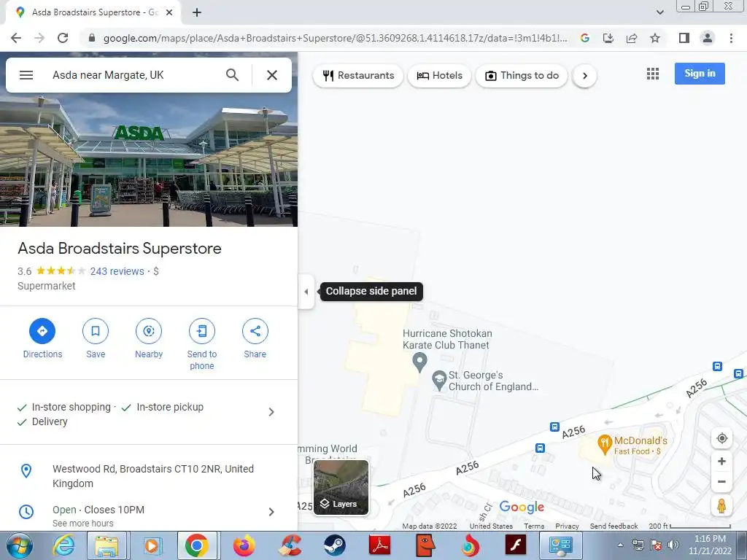This screenshot has height=560, width=747.
Task: Click United States region link
Action: (x=491, y=526)
